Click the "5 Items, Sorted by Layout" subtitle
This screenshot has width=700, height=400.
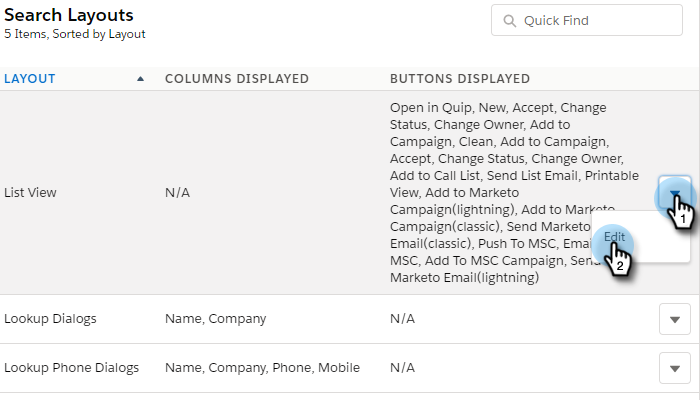pos(75,34)
